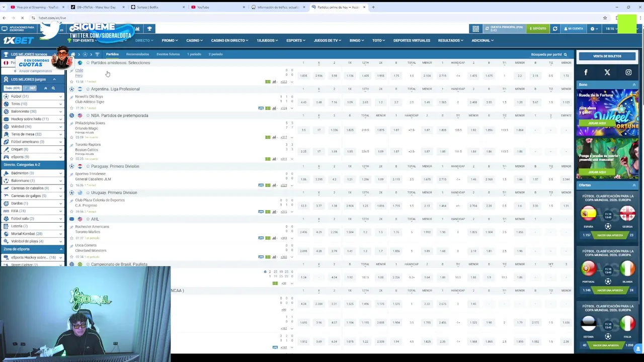Open Mi Cuenta
This screenshot has width=644, height=362.
point(574,29)
